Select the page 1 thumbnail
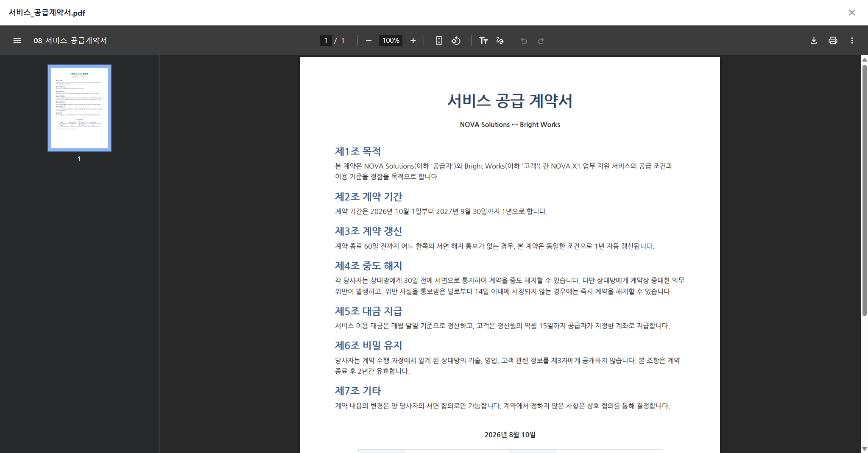Screen dimensions: 868x453 79,108
